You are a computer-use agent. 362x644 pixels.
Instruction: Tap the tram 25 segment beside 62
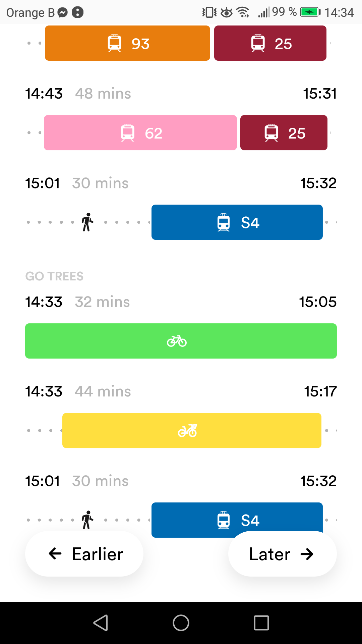pyautogui.click(x=284, y=133)
